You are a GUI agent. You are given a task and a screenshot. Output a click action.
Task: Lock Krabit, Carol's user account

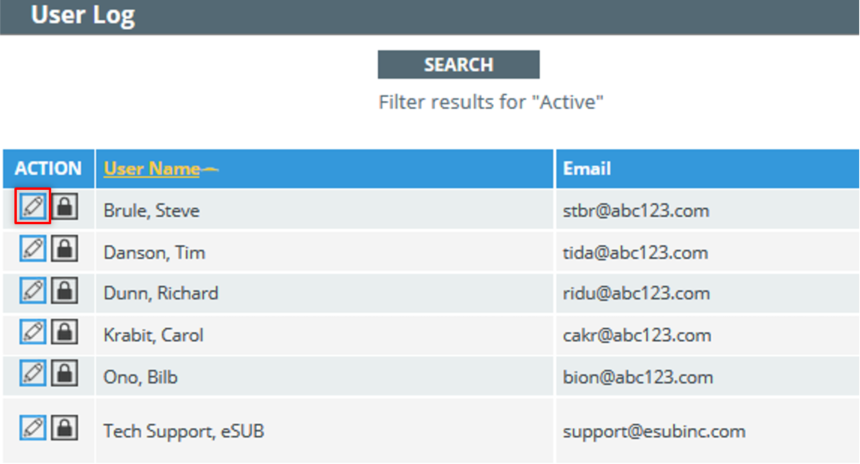tap(65, 332)
